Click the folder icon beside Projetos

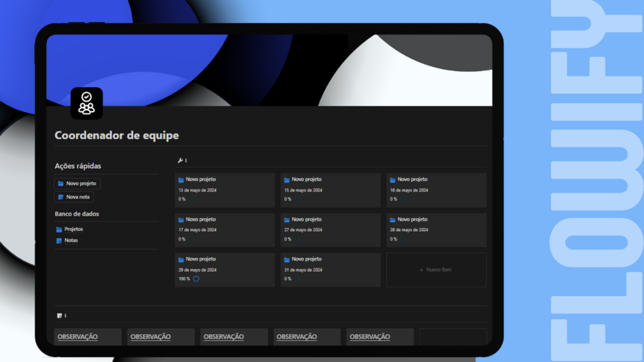click(x=59, y=229)
